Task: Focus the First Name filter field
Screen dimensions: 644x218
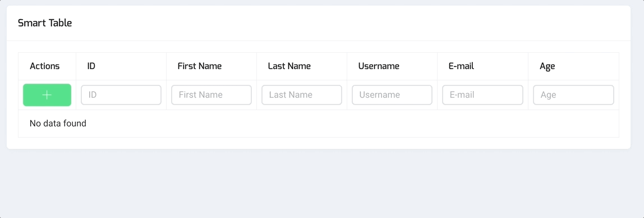Action: [211, 95]
